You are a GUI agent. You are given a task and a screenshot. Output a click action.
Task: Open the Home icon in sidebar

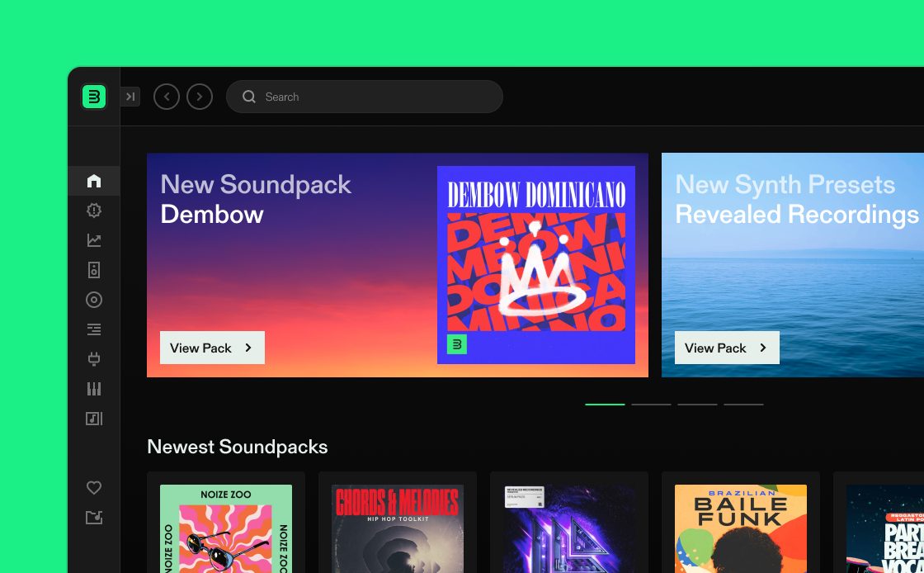coord(94,181)
